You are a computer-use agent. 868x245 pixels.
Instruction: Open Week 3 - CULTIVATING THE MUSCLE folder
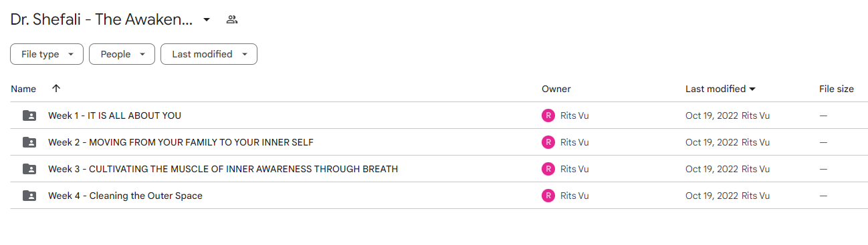pyautogui.click(x=223, y=169)
